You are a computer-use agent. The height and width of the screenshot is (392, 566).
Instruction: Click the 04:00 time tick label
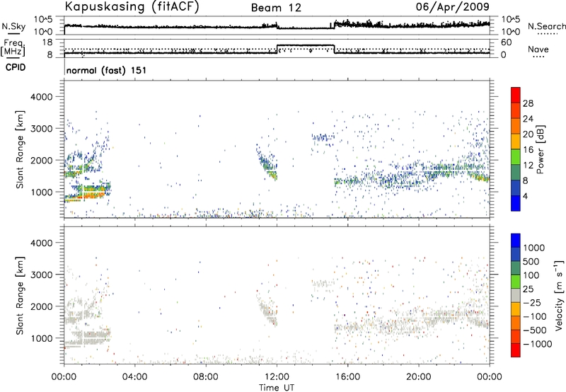135,377
